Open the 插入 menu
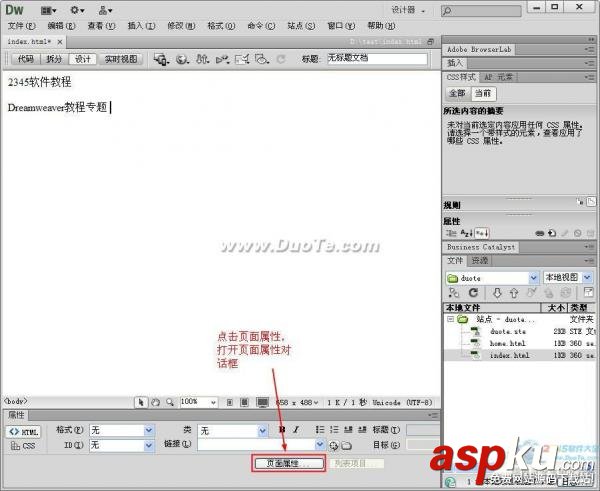This screenshot has height=491, width=600. (141, 26)
